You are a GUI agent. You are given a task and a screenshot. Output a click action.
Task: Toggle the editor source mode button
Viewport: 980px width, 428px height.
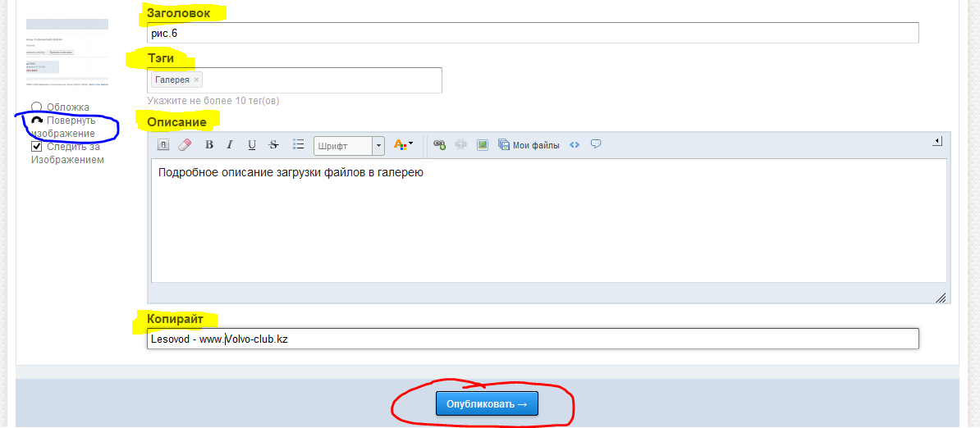pyautogui.click(x=163, y=145)
